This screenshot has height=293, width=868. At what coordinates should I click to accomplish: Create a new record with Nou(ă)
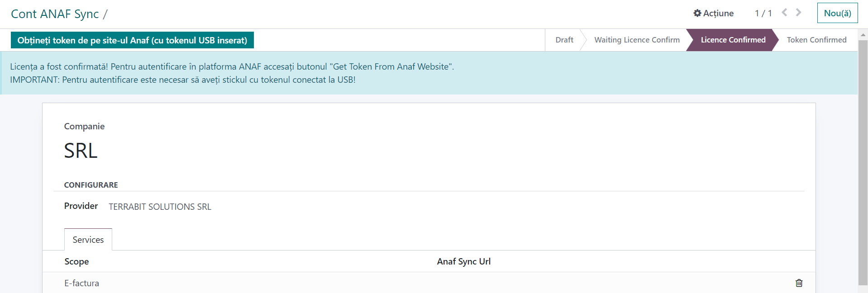(837, 13)
